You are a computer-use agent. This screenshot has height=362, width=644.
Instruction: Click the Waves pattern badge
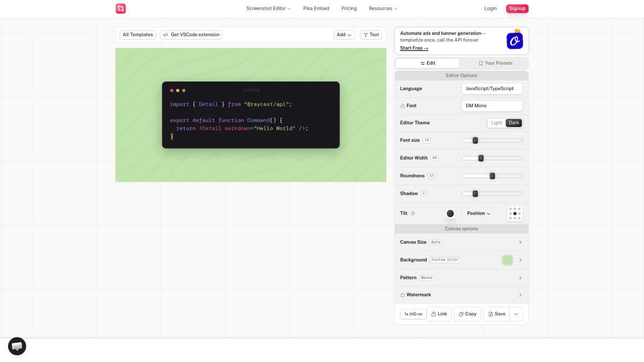pyautogui.click(x=427, y=278)
